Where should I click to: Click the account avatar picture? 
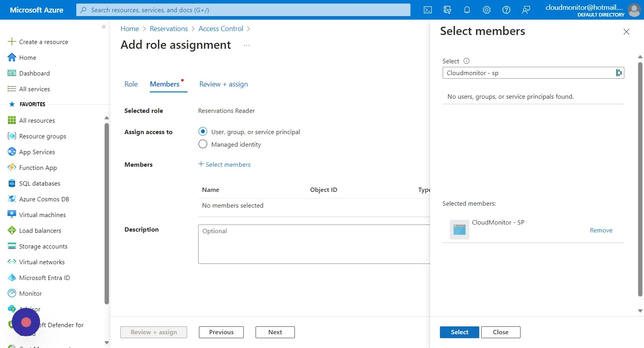[x=634, y=10]
